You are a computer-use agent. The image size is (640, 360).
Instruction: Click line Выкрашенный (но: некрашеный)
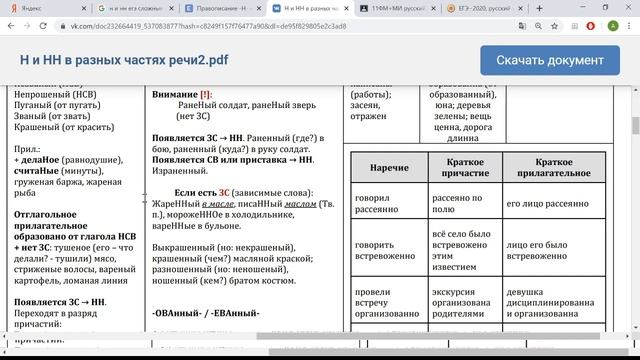pyautogui.click(x=224, y=247)
